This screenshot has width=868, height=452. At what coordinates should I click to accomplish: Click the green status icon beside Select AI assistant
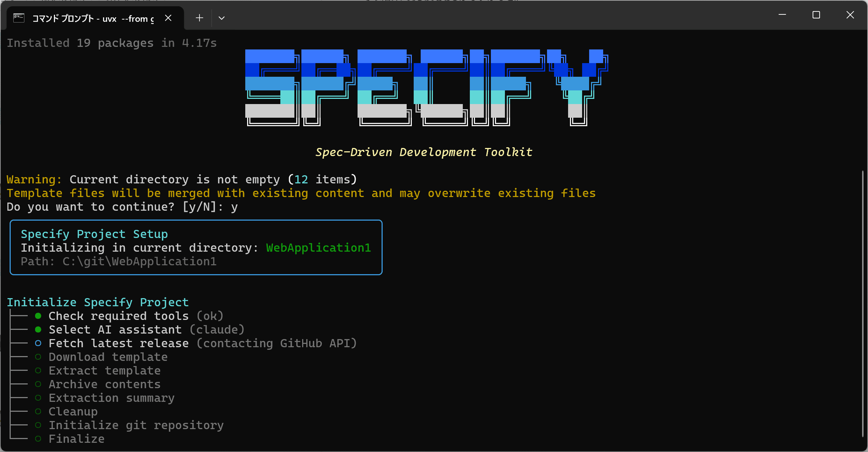point(38,329)
